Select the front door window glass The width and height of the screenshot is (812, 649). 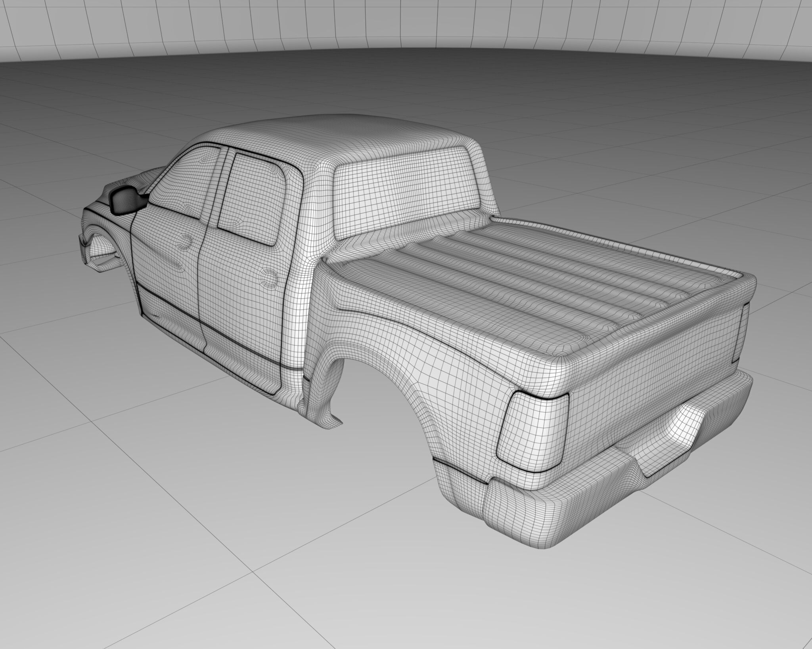pyautogui.click(x=186, y=183)
